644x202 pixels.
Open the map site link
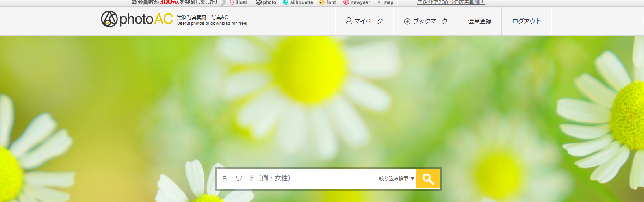(385, 2)
